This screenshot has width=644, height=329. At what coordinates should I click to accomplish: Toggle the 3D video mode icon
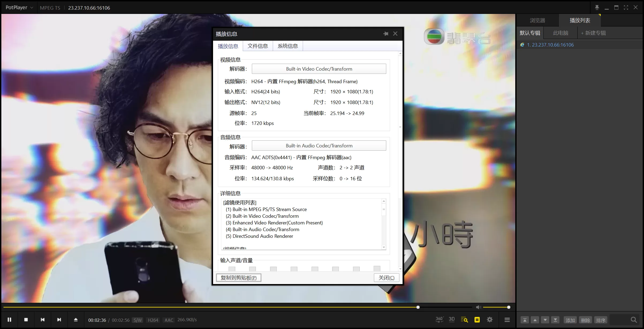click(x=452, y=319)
